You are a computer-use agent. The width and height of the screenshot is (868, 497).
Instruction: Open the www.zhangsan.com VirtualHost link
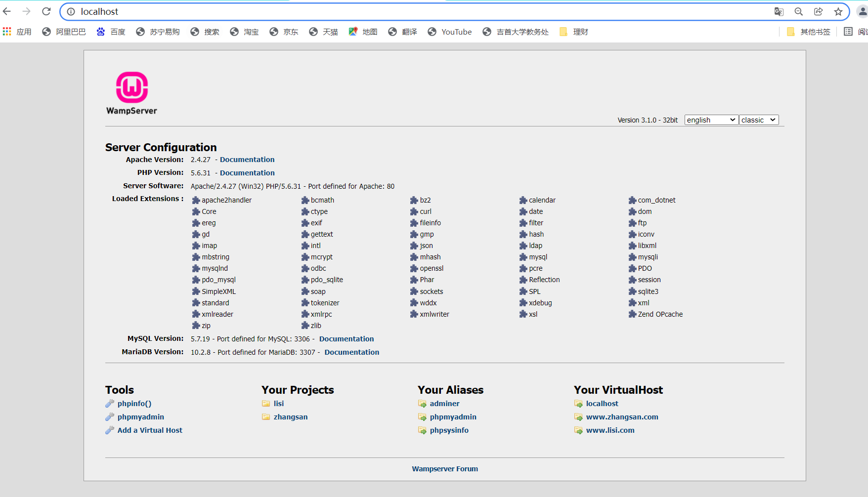(622, 417)
